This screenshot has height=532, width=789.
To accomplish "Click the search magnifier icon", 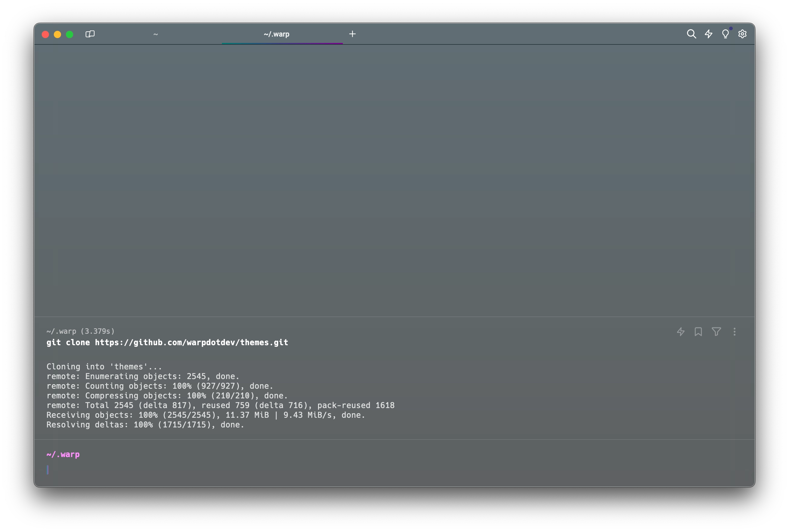I will click(691, 34).
